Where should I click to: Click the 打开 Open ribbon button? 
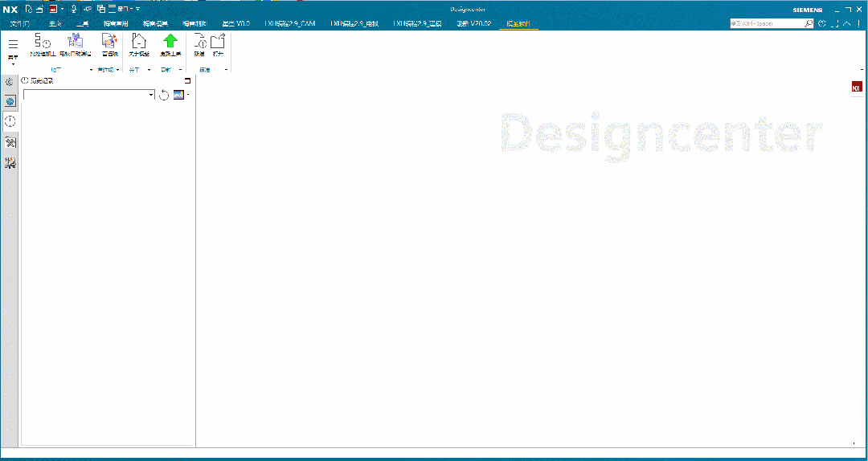[x=218, y=46]
